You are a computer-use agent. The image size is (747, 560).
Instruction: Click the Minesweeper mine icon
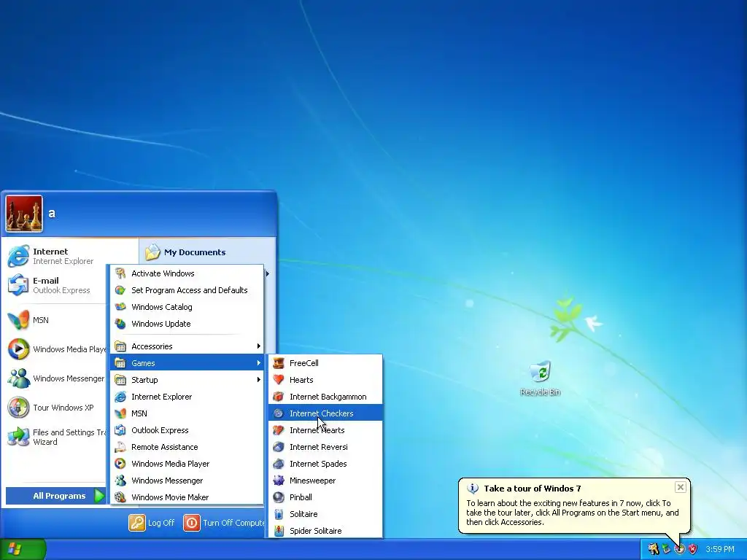279,481
